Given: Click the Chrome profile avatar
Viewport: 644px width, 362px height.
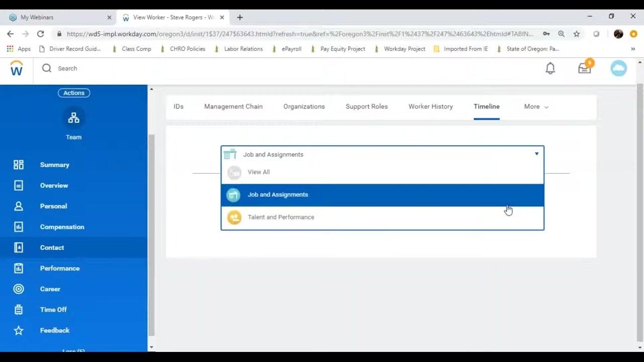Looking at the screenshot, I should [618, 34].
